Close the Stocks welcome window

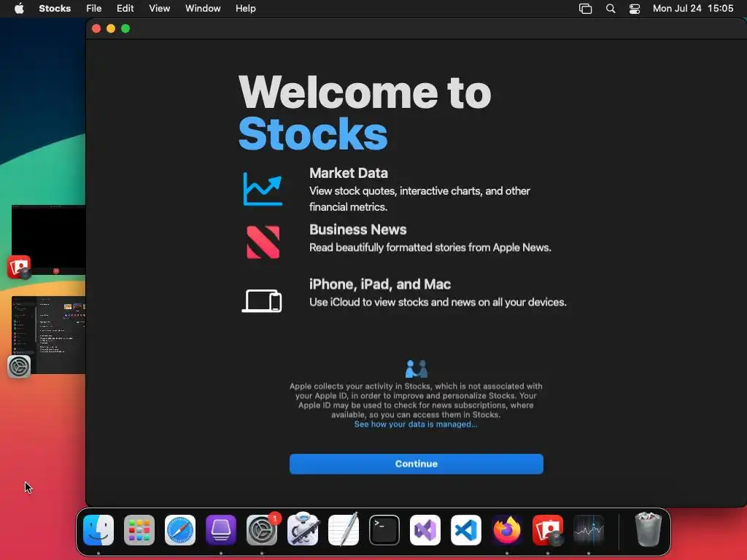coord(96,28)
